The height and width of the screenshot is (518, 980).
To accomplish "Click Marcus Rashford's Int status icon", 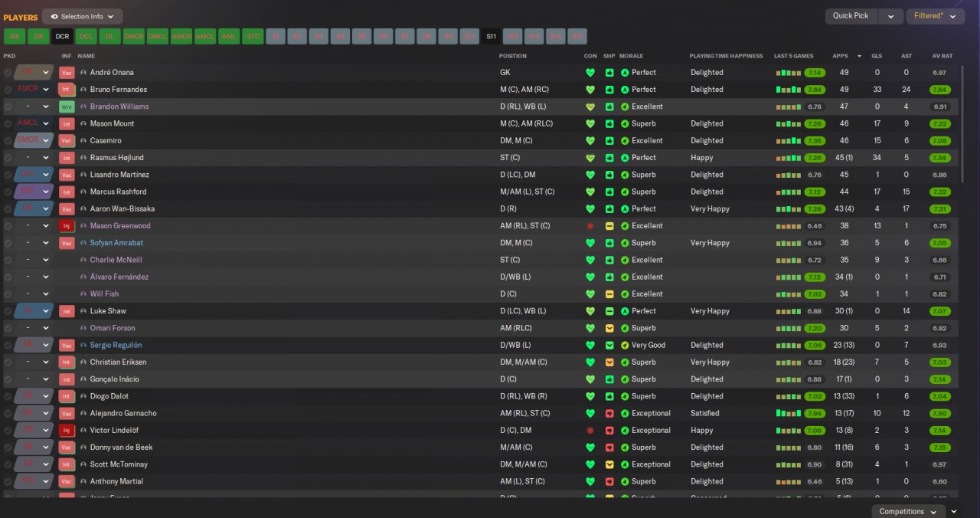I will click(67, 192).
